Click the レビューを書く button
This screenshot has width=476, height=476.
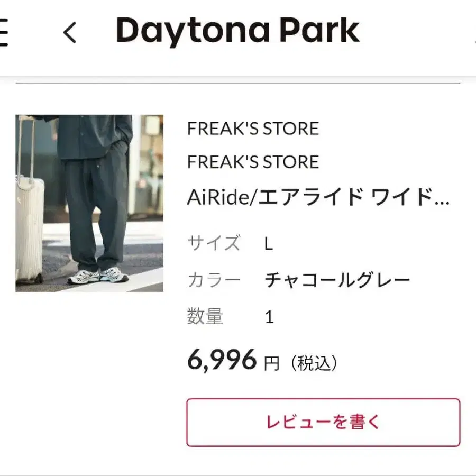click(x=323, y=422)
